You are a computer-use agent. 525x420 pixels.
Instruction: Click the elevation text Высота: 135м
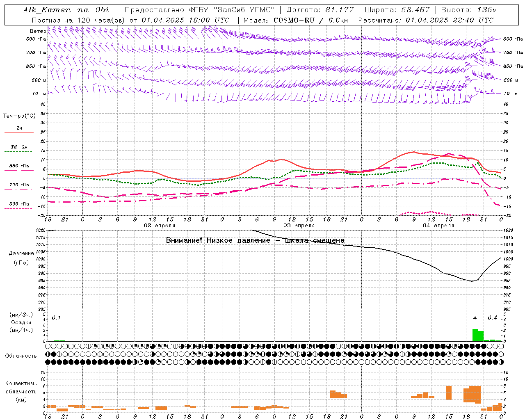468,10
